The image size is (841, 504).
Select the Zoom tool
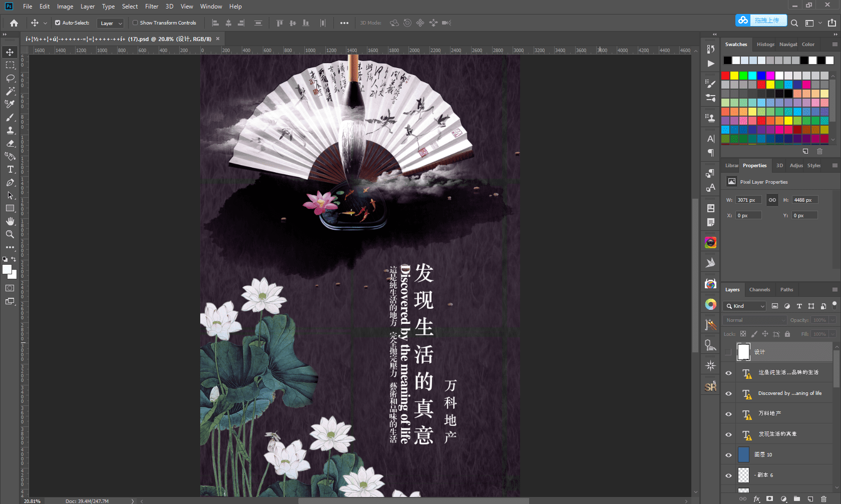pos(10,234)
